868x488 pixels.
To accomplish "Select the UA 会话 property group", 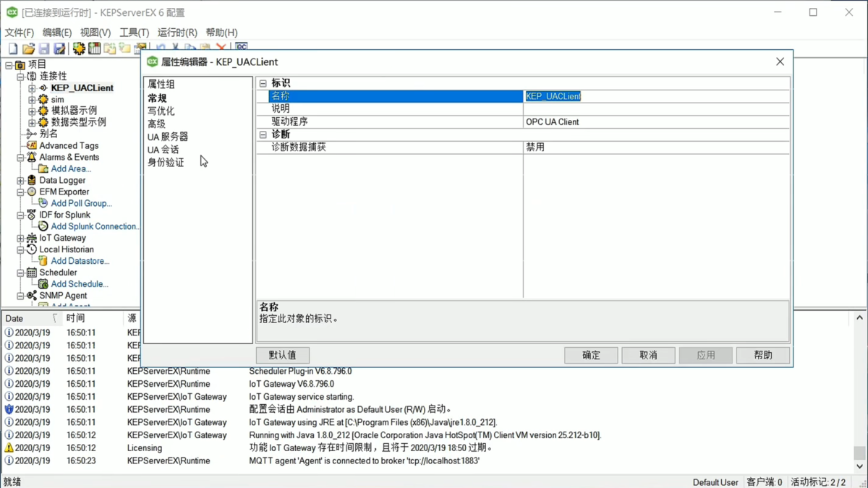I will click(x=163, y=150).
